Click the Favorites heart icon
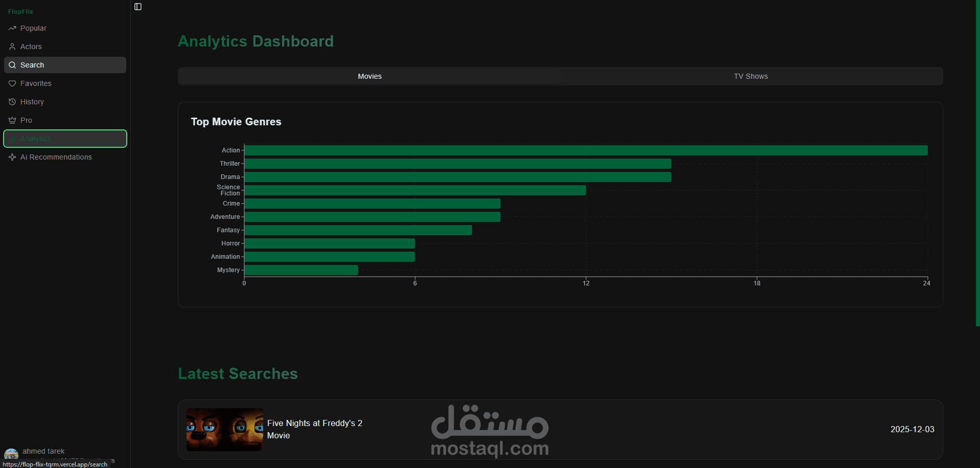This screenshot has height=468, width=980. 12,83
